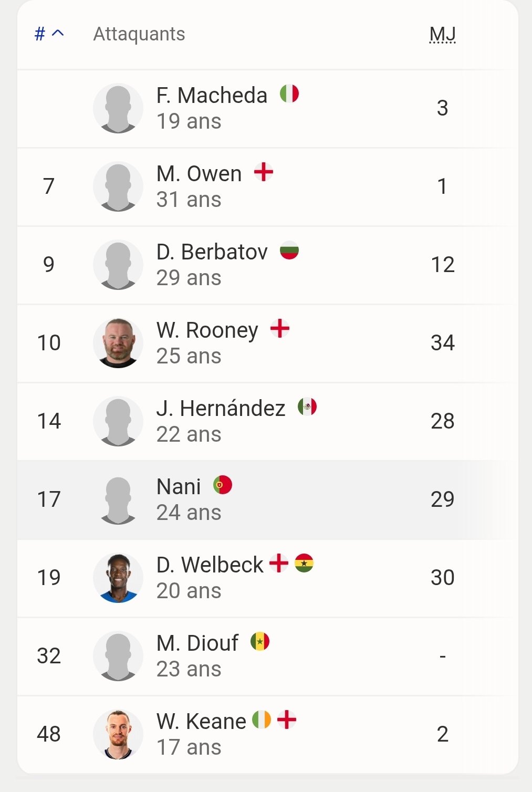Click Bulgaria flag next to Berbatov

(x=289, y=251)
